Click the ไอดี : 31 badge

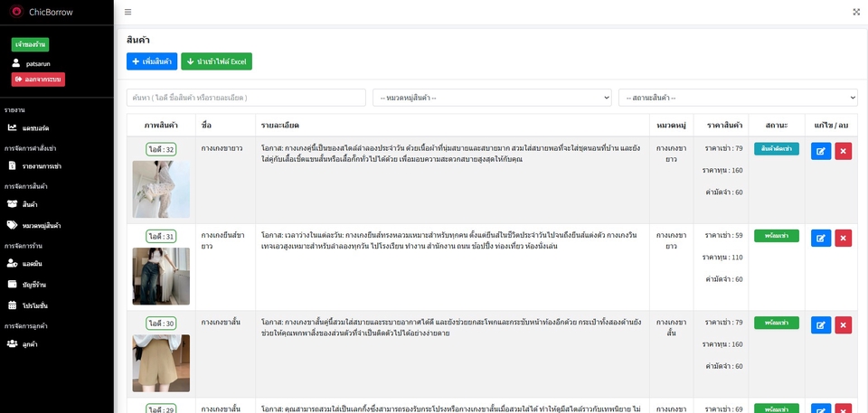click(161, 237)
